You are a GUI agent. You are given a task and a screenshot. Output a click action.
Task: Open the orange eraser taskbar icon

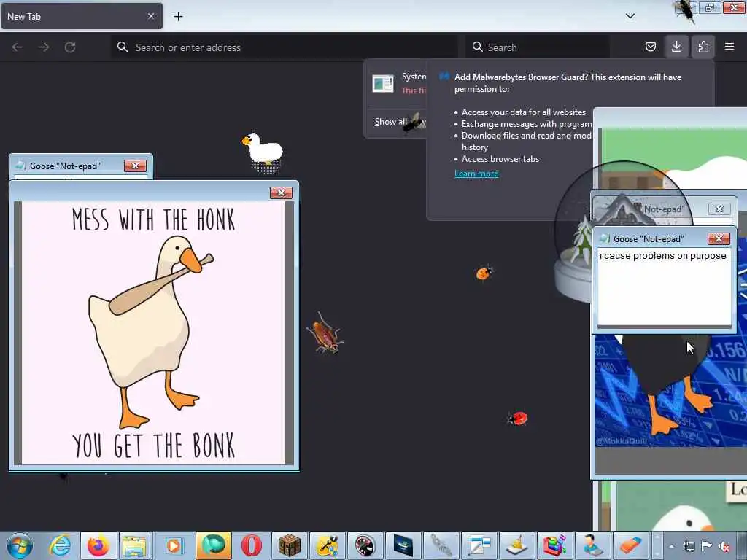[x=631, y=545]
